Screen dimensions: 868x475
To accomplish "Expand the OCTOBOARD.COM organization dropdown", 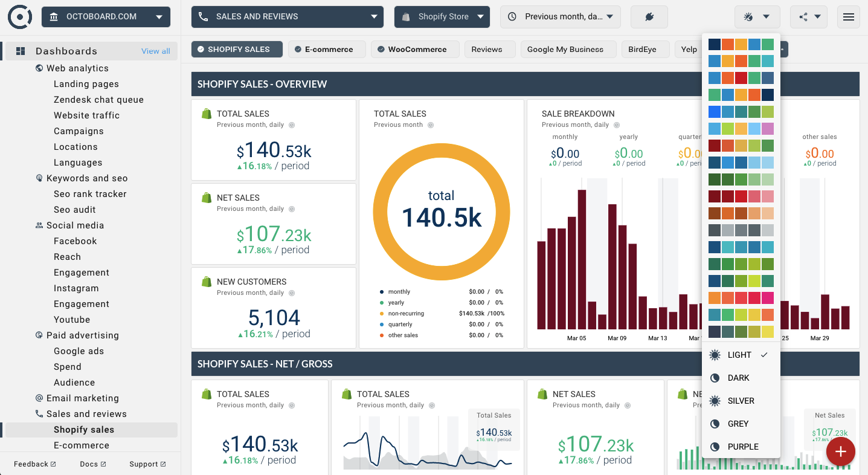I will click(106, 17).
